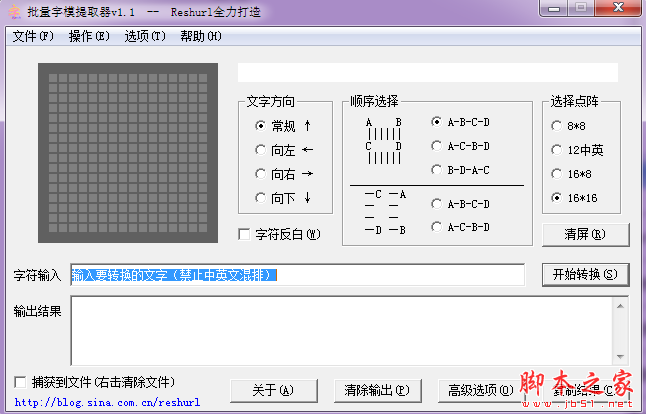Minimize the window
This screenshot has width=646, height=415.
(x=554, y=8)
